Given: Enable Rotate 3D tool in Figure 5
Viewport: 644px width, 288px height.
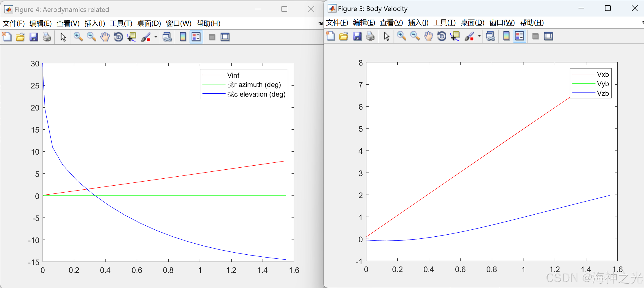Looking at the screenshot, I should coord(442,36).
